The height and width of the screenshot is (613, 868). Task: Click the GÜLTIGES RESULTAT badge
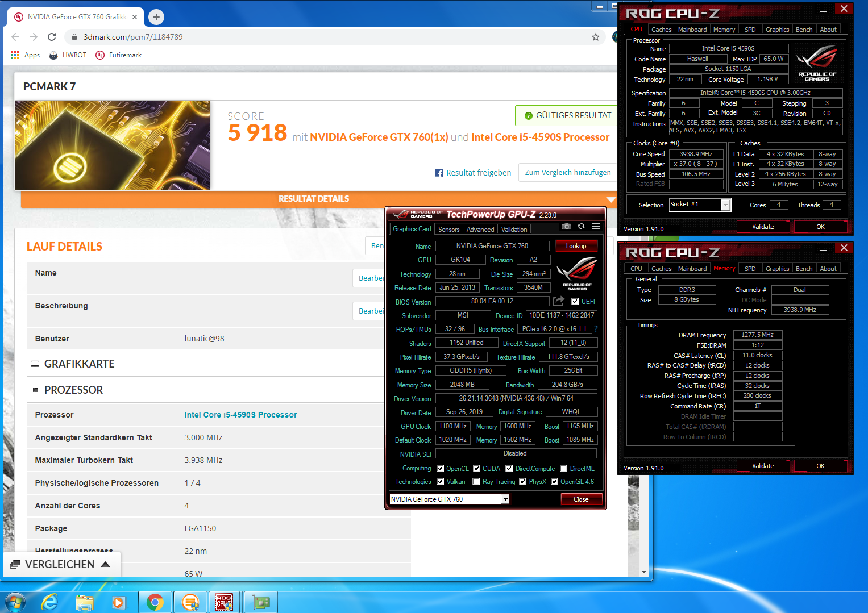click(x=566, y=115)
